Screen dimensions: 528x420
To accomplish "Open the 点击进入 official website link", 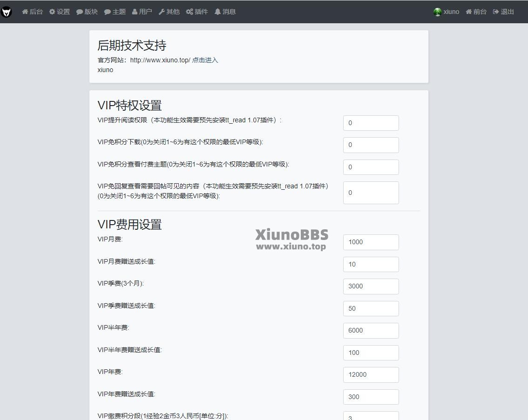I will 205,60.
